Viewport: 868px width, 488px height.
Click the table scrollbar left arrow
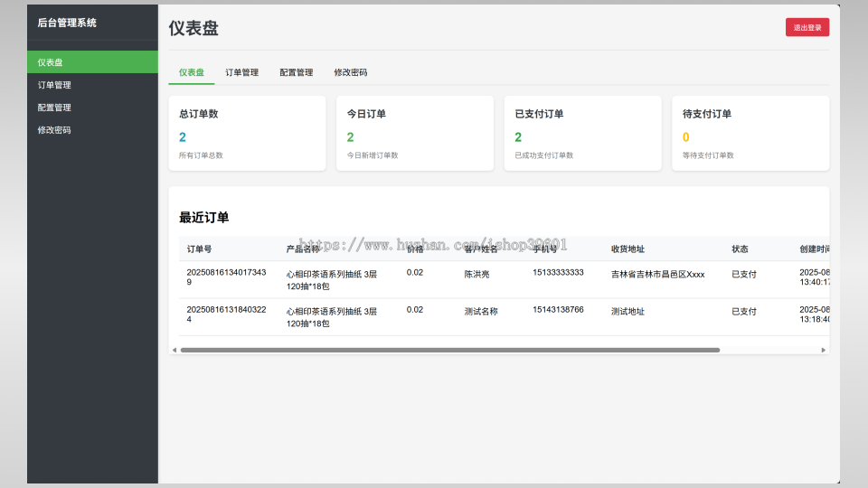(175, 351)
